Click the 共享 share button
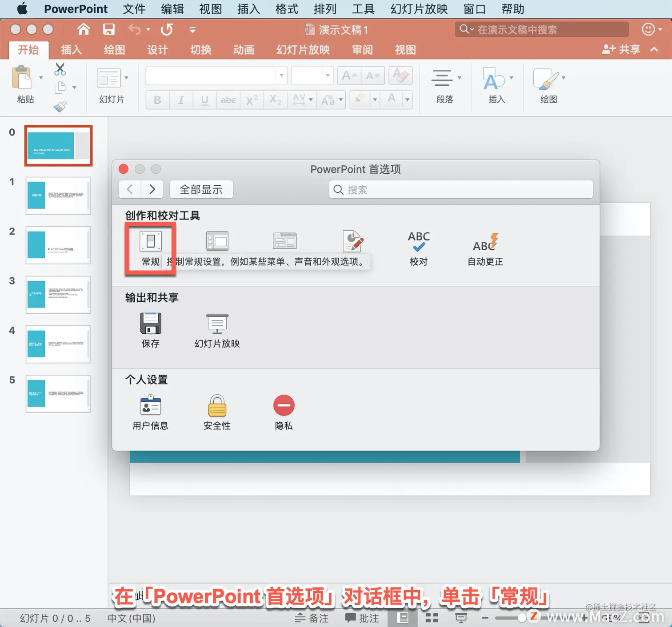This screenshot has height=627, width=672. (x=621, y=49)
